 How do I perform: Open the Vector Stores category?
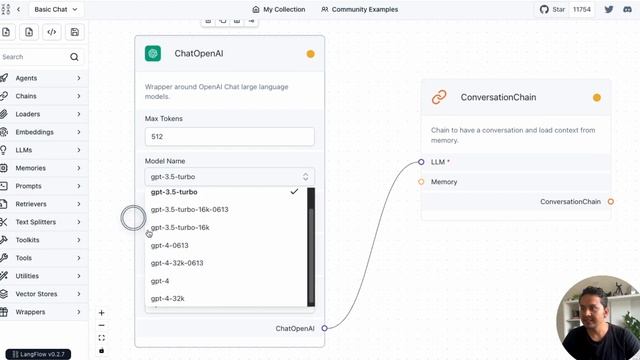44,294
